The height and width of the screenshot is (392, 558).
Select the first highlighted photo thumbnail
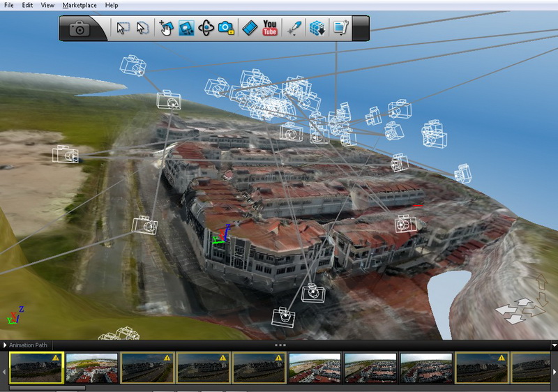coord(36,368)
